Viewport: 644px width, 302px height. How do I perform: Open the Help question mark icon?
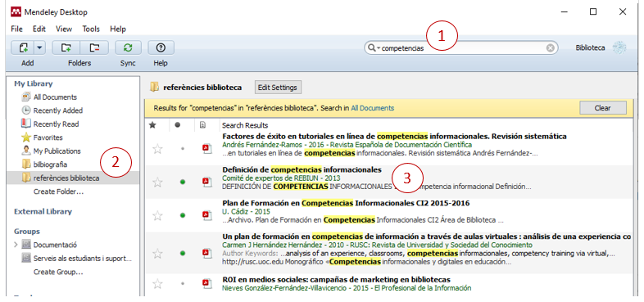pyautogui.click(x=161, y=48)
